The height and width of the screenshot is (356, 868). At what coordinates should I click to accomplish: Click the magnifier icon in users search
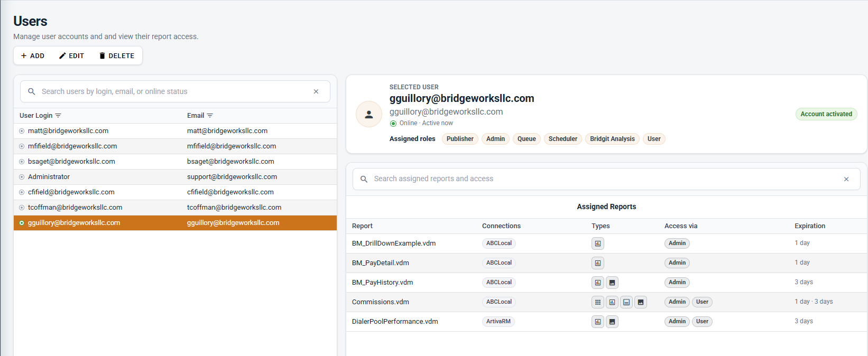tap(32, 91)
